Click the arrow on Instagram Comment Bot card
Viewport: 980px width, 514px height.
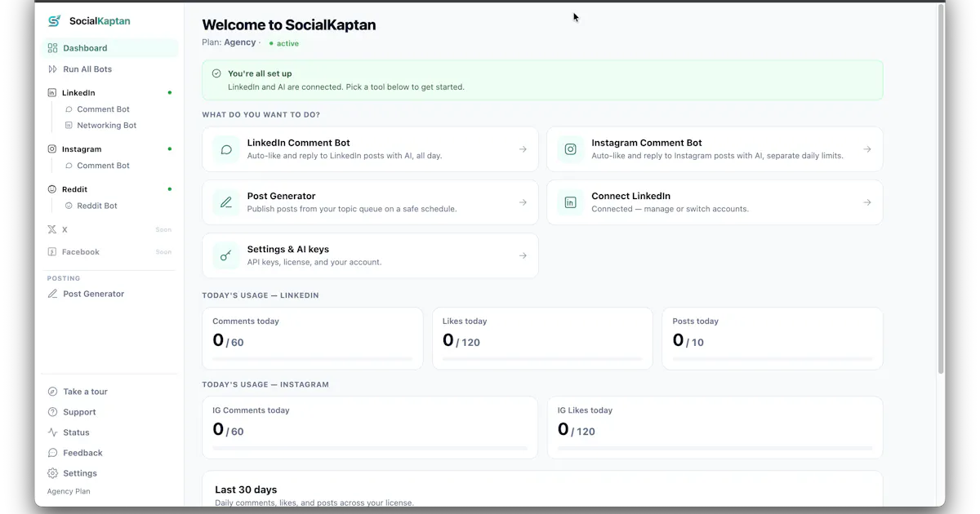point(867,149)
